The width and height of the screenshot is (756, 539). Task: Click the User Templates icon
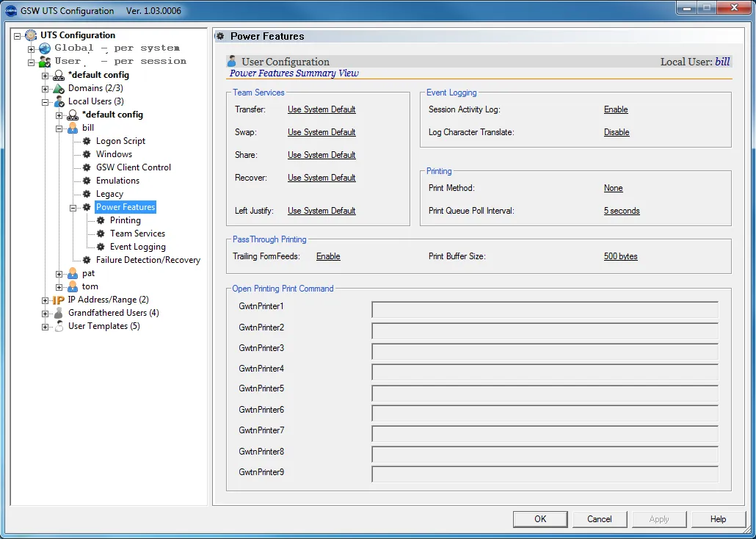[x=59, y=326]
